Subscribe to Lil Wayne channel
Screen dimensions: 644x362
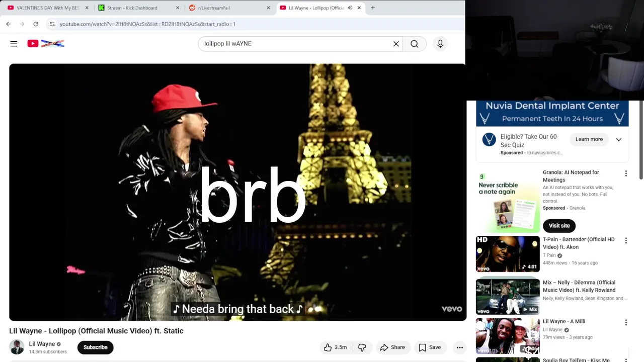point(95,347)
